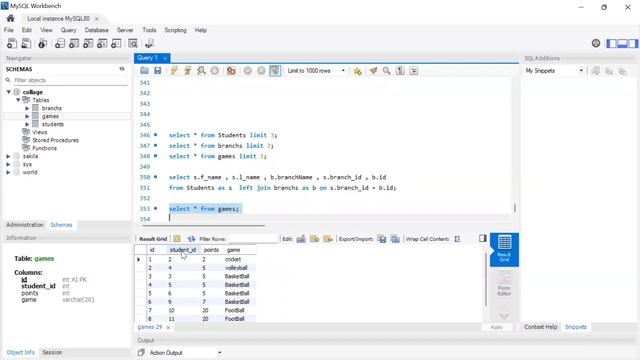Click create new view icon

point(88,43)
